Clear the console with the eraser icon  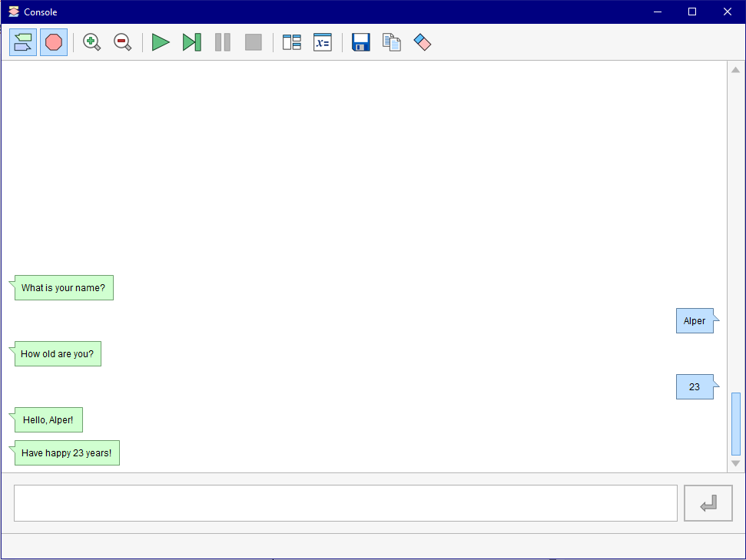(x=422, y=42)
